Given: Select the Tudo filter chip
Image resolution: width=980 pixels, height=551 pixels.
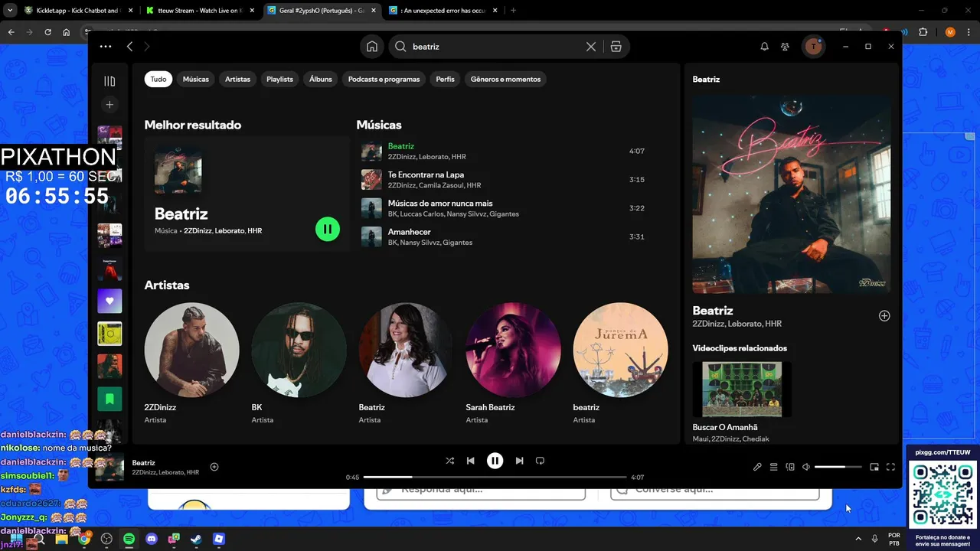Looking at the screenshot, I should (158, 79).
